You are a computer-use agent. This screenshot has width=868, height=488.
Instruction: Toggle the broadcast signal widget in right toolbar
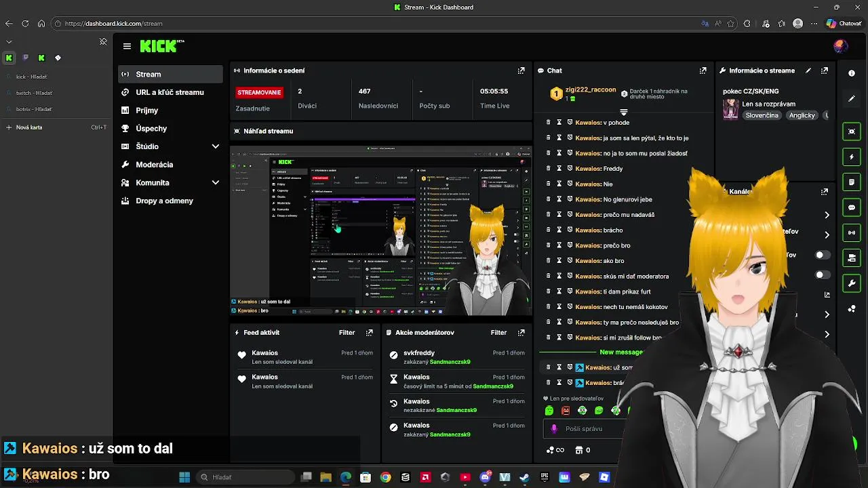point(852,232)
